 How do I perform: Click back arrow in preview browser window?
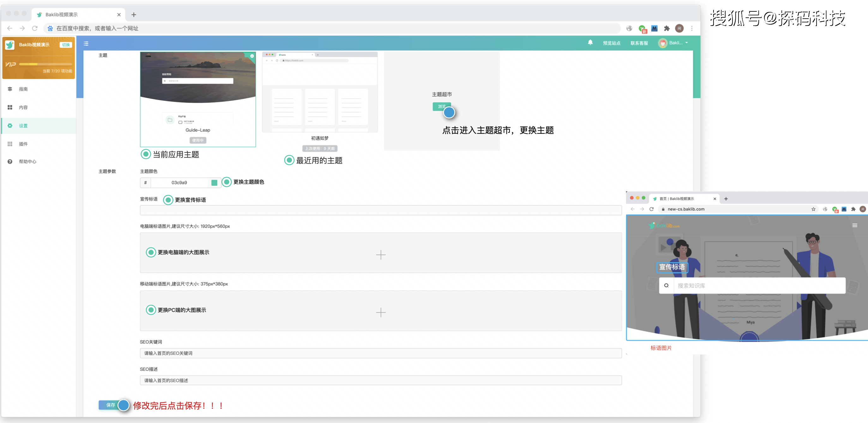(x=632, y=209)
